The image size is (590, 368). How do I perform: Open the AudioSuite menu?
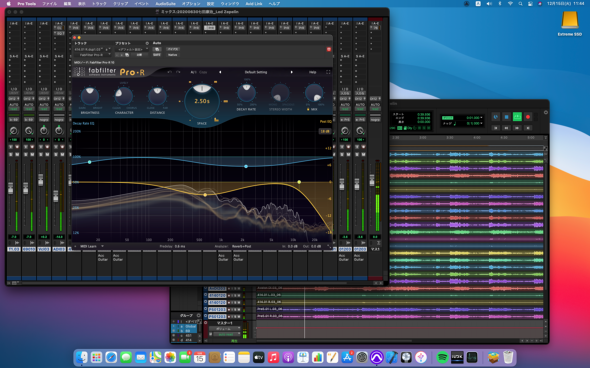pos(166,3)
